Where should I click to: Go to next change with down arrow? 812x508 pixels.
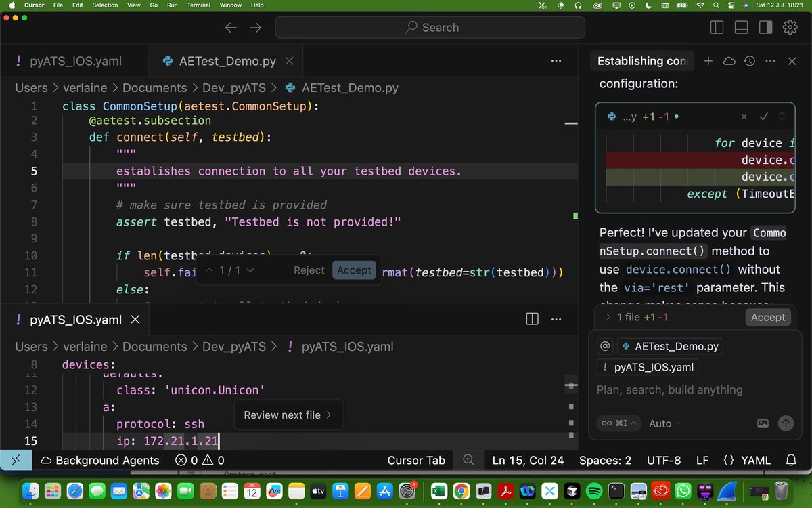tap(250, 270)
